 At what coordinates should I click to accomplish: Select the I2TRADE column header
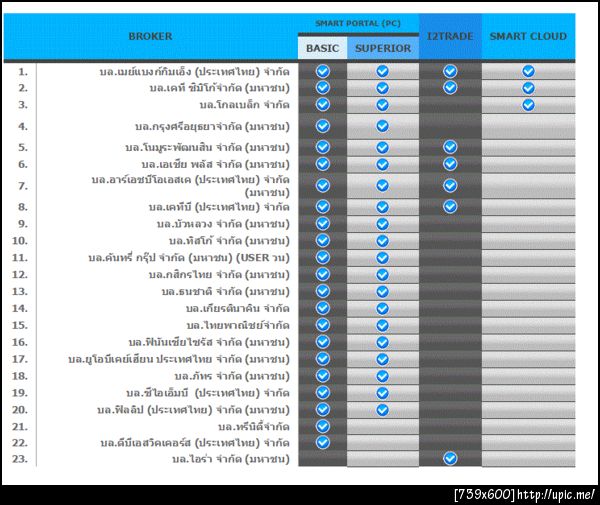click(450, 36)
